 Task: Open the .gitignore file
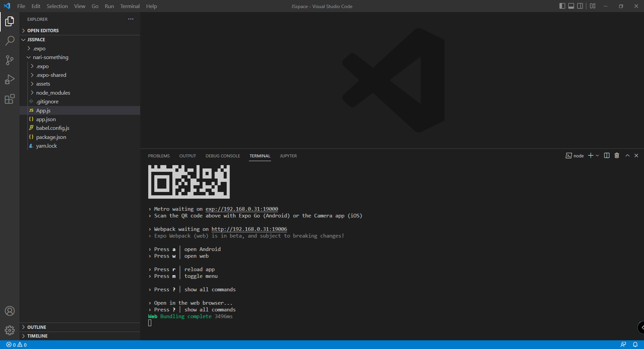point(80,101)
